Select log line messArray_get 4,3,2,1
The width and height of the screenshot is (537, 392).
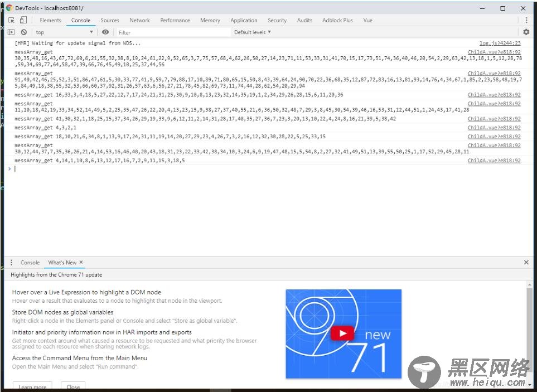[45, 127]
